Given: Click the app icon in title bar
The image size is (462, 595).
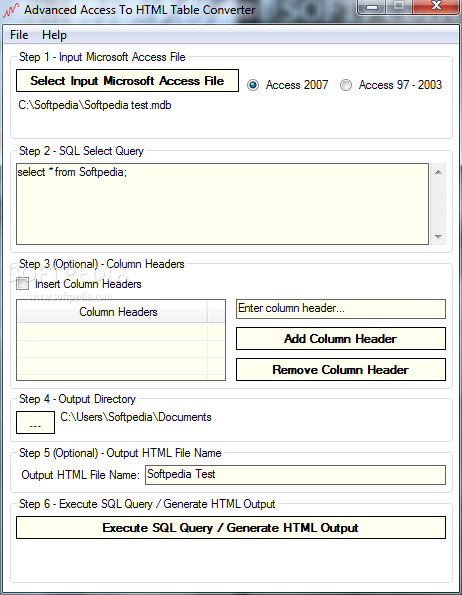Looking at the screenshot, I should pyautogui.click(x=10, y=10).
